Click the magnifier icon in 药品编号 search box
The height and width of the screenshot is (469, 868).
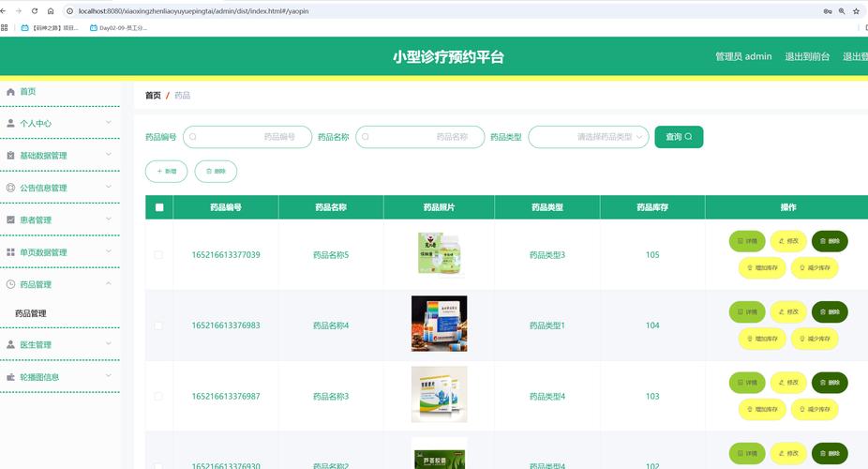193,137
